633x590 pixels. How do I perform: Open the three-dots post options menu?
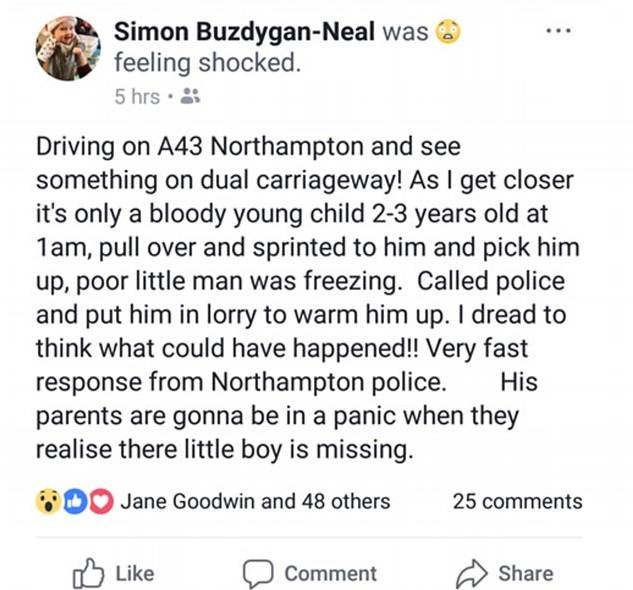click(x=558, y=30)
